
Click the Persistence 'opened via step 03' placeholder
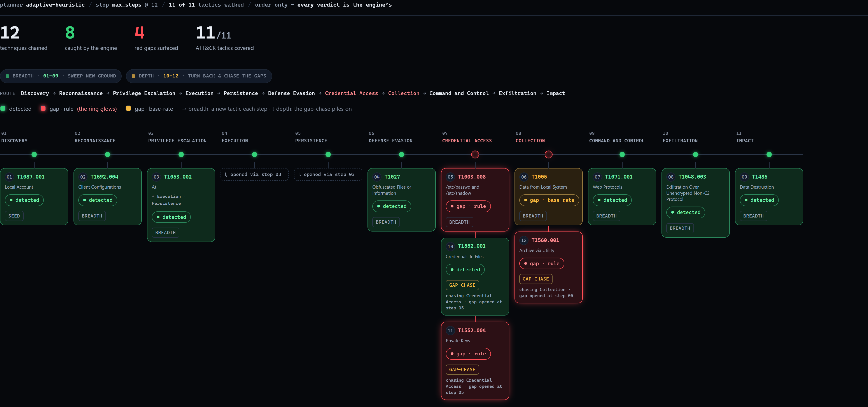(x=328, y=175)
